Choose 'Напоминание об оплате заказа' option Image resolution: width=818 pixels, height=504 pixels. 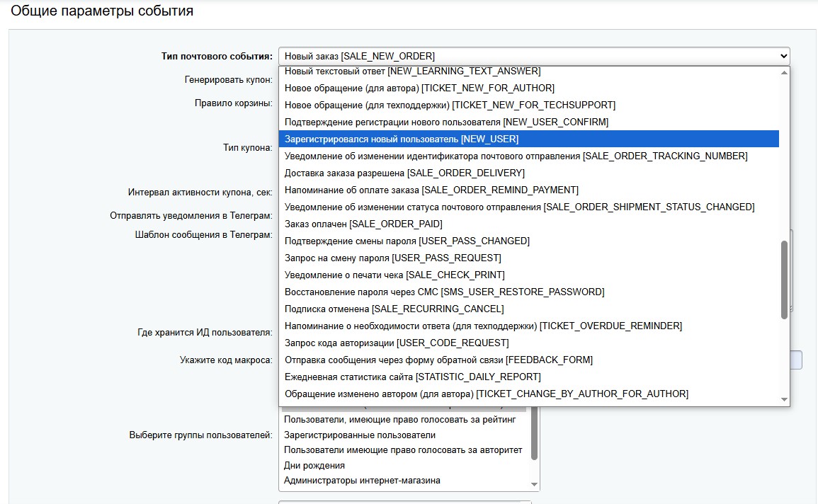[431, 190]
